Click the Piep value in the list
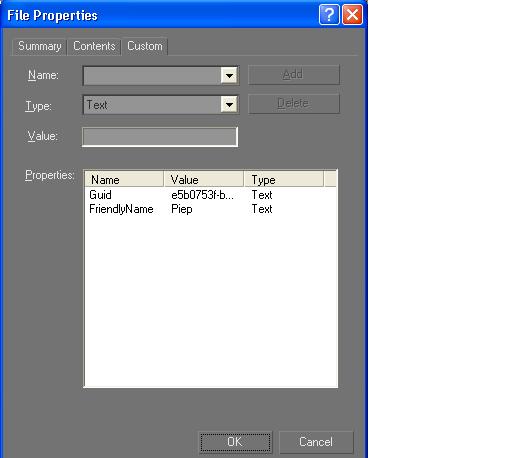Screen dimensions: 512x458 click(x=182, y=209)
